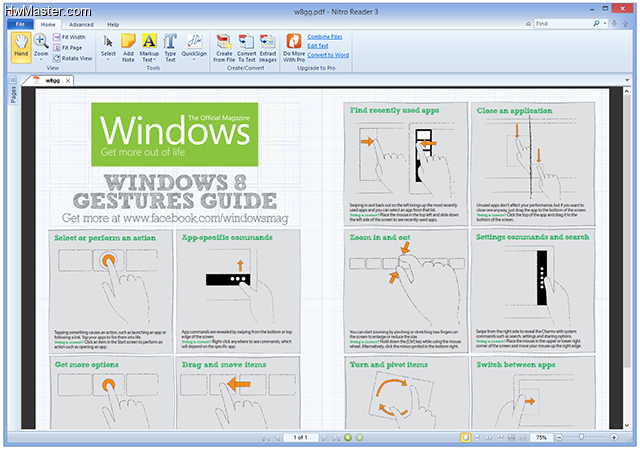Open the File menu
Image resolution: width=640 pixels, height=450 pixels.
20,24
